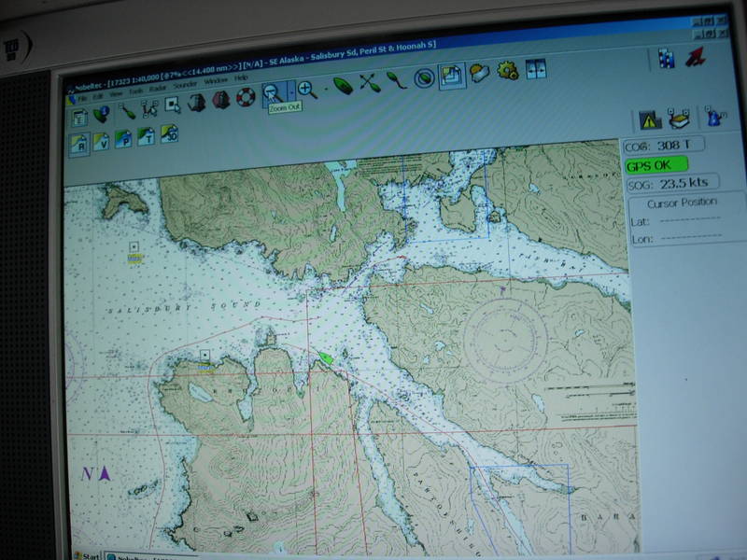Toggle the R chart layer button
This screenshot has width=747, height=560.
[79, 144]
